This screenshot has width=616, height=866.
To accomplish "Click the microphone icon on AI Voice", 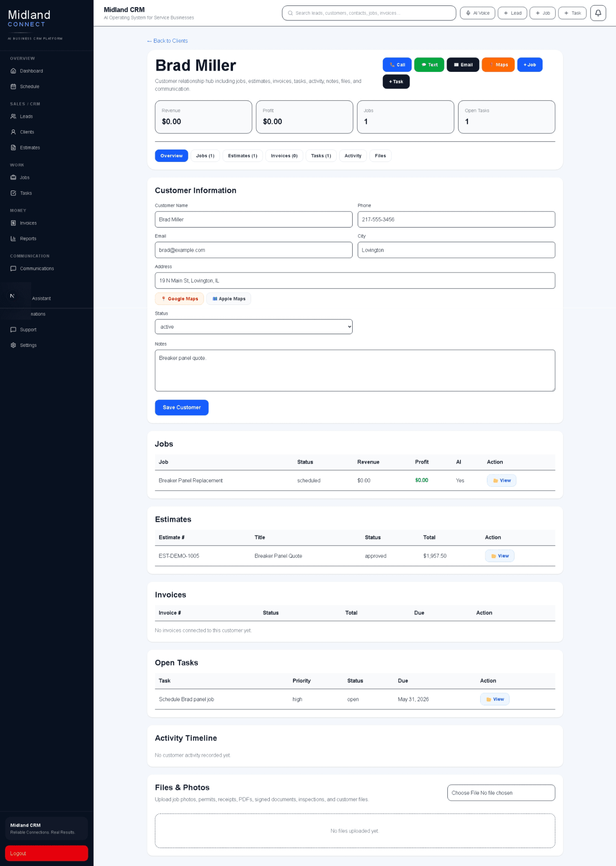I will click(x=468, y=13).
